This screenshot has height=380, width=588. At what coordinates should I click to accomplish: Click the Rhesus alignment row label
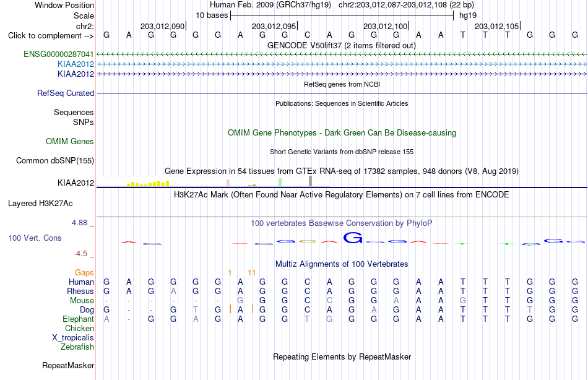pos(80,291)
